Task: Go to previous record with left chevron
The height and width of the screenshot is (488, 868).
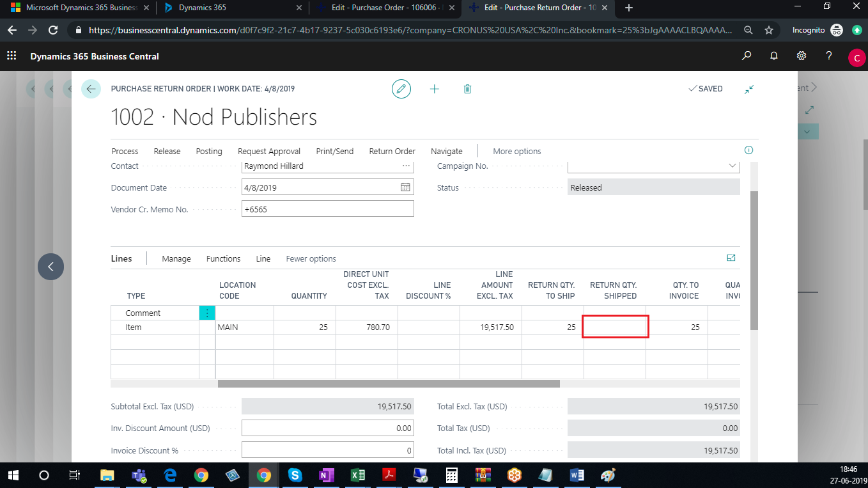Action: click(50, 267)
